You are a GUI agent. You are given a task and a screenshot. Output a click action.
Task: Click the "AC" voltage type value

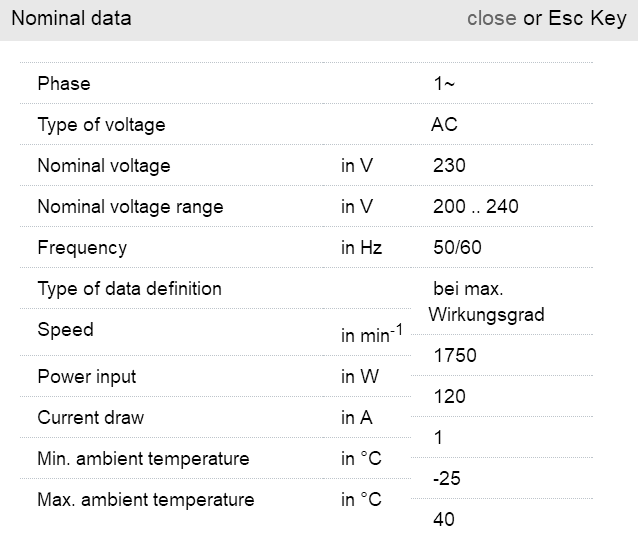click(444, 125)
